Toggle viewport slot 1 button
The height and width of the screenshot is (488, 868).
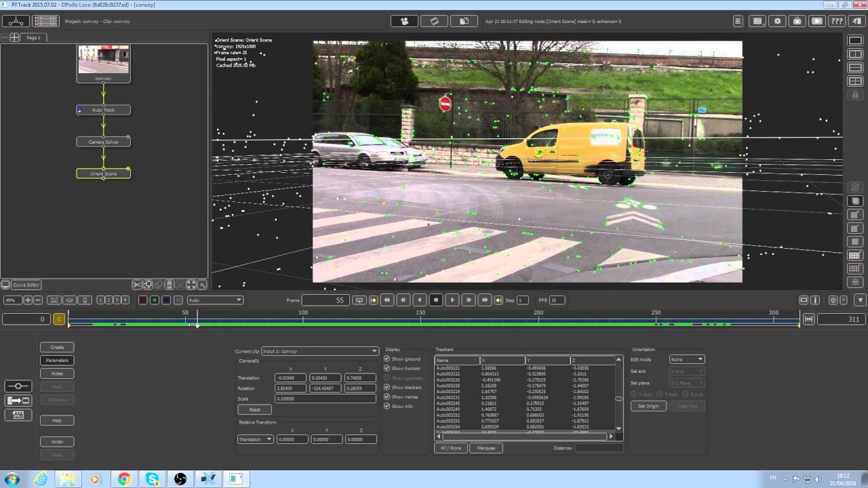[x=100, y=300]
